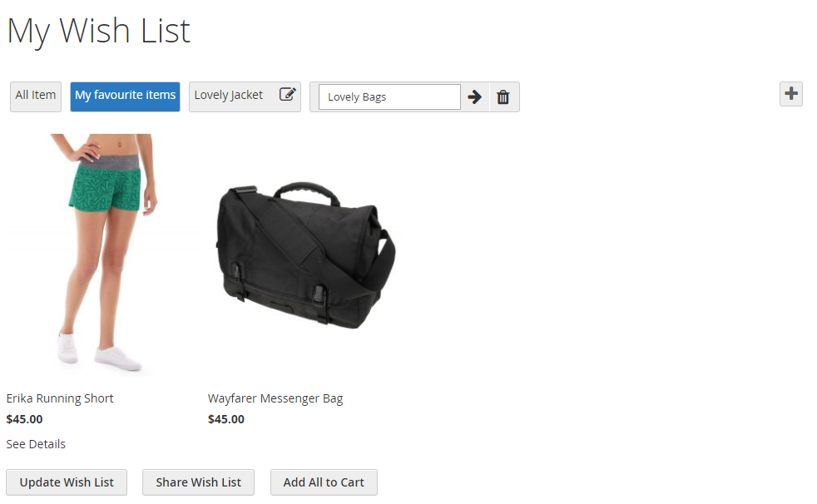Click the $45.00 price under Erika Running Short

24,419
